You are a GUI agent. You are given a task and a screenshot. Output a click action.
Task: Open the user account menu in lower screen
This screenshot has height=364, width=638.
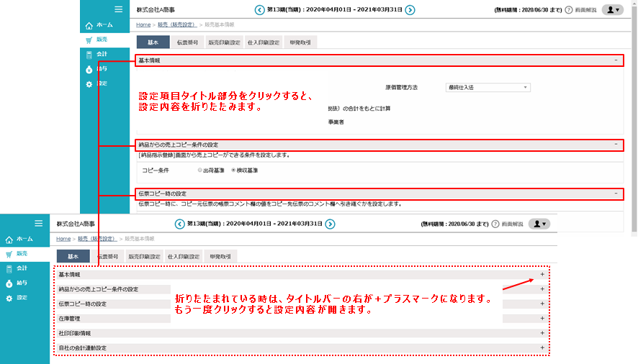point(539,224)
